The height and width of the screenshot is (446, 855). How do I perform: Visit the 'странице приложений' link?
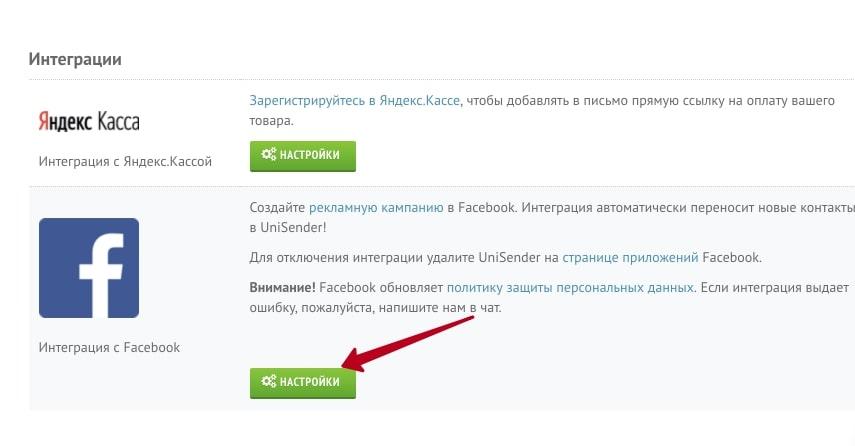[x=630, y=257]
